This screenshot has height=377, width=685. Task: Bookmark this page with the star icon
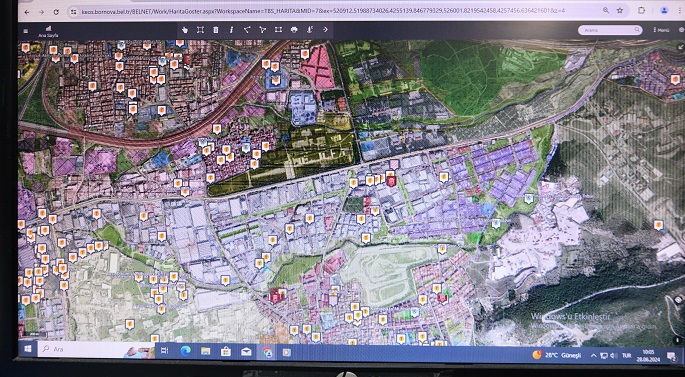coord(620,10)
